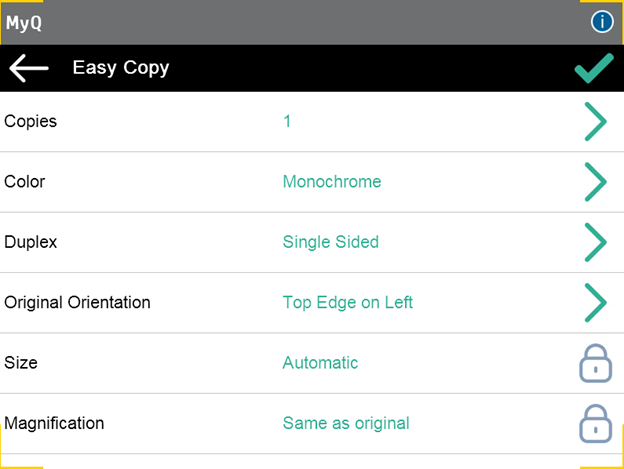This screenshot has width=624, height=469.
Task: Open Original Orientation options chevron
Action: [x=594, y=302]
